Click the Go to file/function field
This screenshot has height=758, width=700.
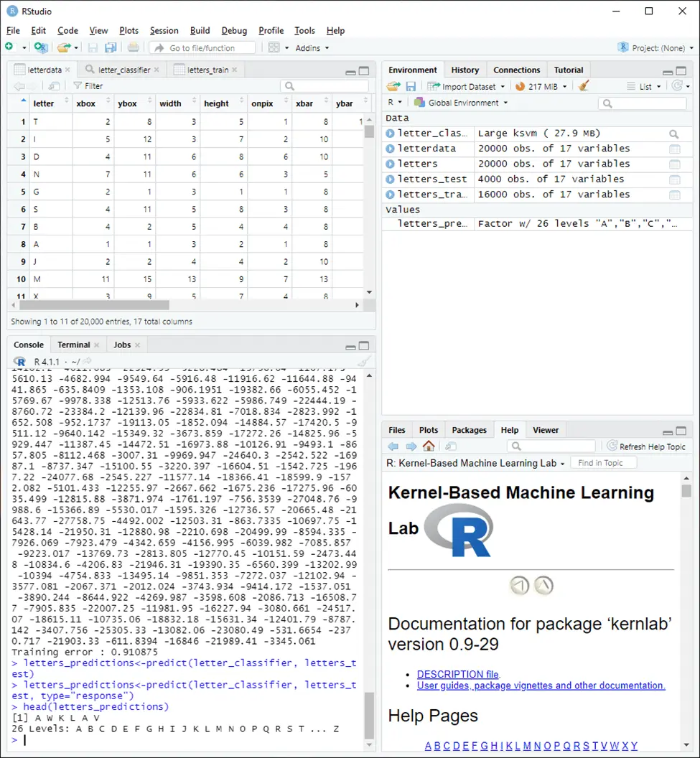coord(202,48)
